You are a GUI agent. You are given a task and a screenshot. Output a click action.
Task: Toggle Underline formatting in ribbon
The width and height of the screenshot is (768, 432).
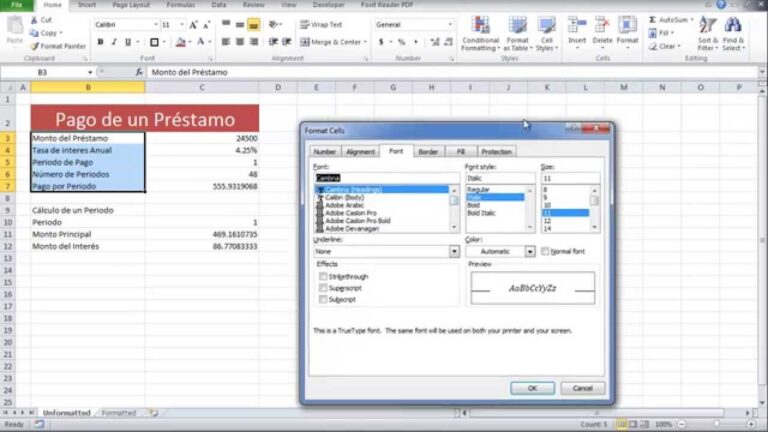tap(128, 42)
